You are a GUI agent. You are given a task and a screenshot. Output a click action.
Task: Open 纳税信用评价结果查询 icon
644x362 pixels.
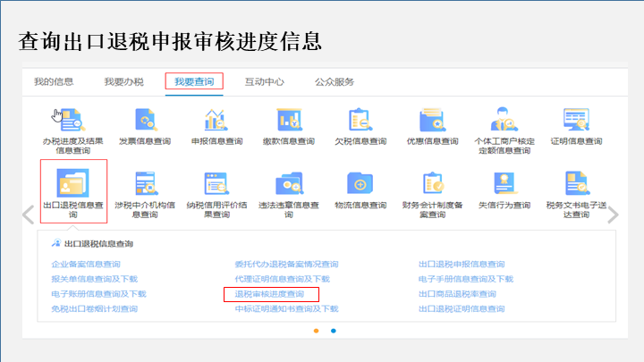(x=216, y=183)
